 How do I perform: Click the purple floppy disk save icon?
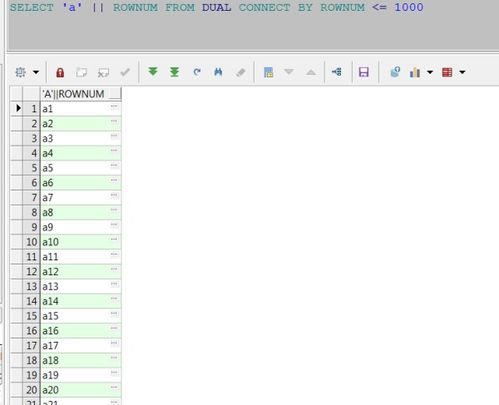click(x=364, y=72)
